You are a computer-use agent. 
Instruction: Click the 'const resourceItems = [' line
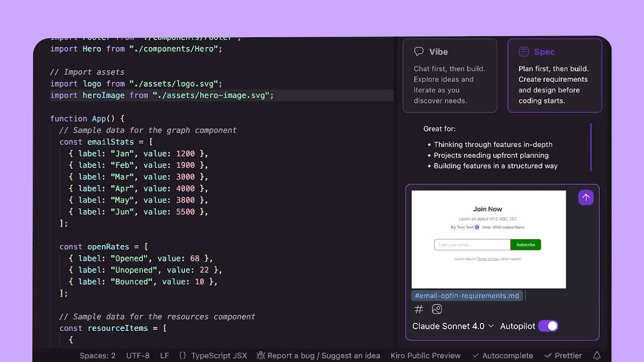click(x=113, y=328)
